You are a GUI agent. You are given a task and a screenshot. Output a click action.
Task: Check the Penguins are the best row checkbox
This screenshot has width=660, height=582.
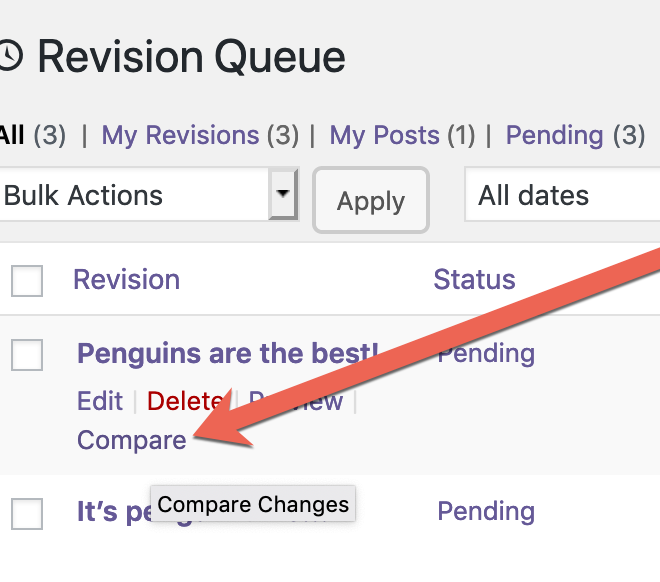pyautogui.click(x=27, y=355)
